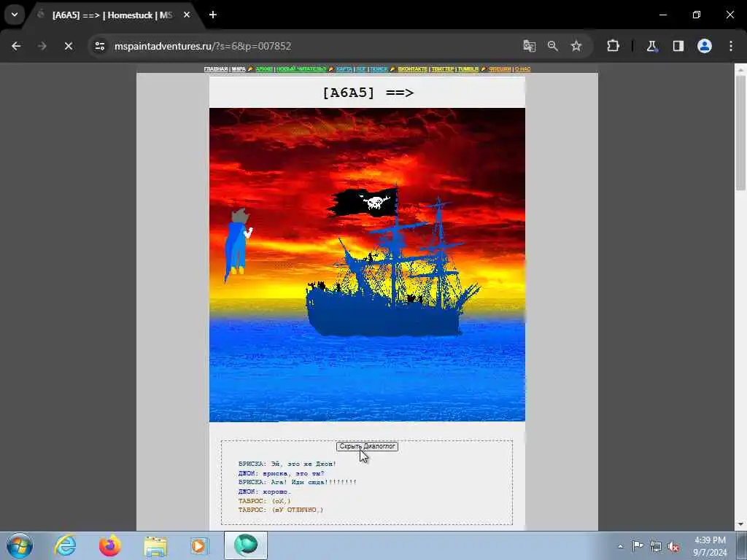The height and width of the screenshot is (560, 747).
Task: Stop loading the page
Action: (68, 46)
